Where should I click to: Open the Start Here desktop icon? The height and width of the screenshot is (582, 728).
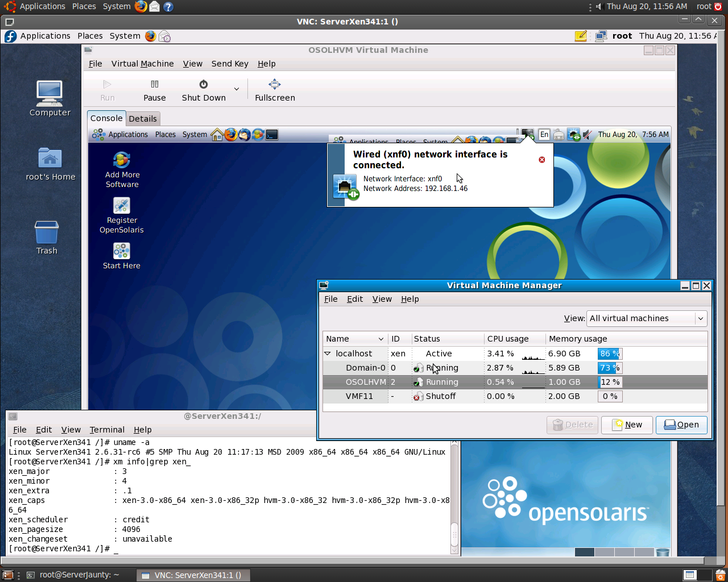coord(122,256)
